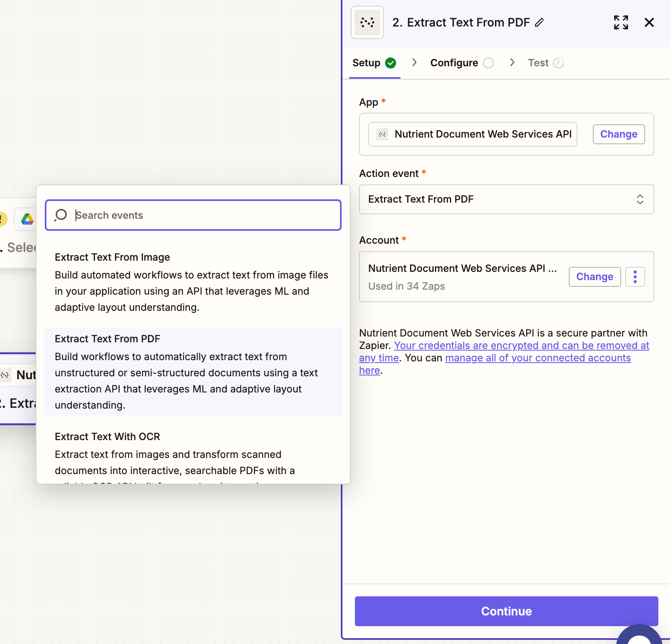Screen dimensions: 670x644
Task: Open the Test tab
Action: click(538, 63)
